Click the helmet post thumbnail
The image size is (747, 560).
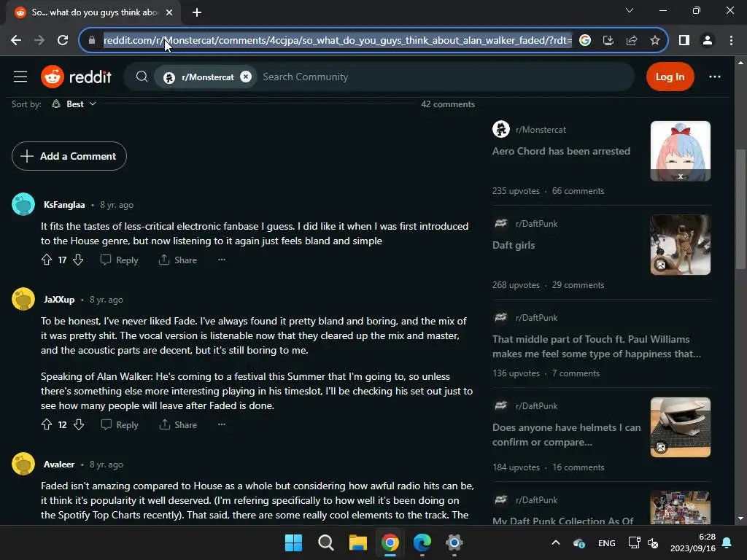click(681, 427)
